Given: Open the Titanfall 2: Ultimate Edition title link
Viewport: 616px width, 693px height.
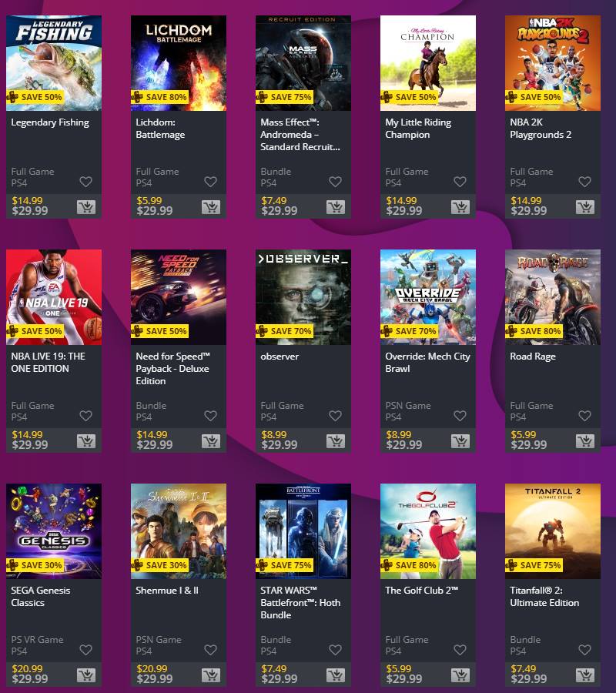Looking at the screenshot, I should (544, 597).
